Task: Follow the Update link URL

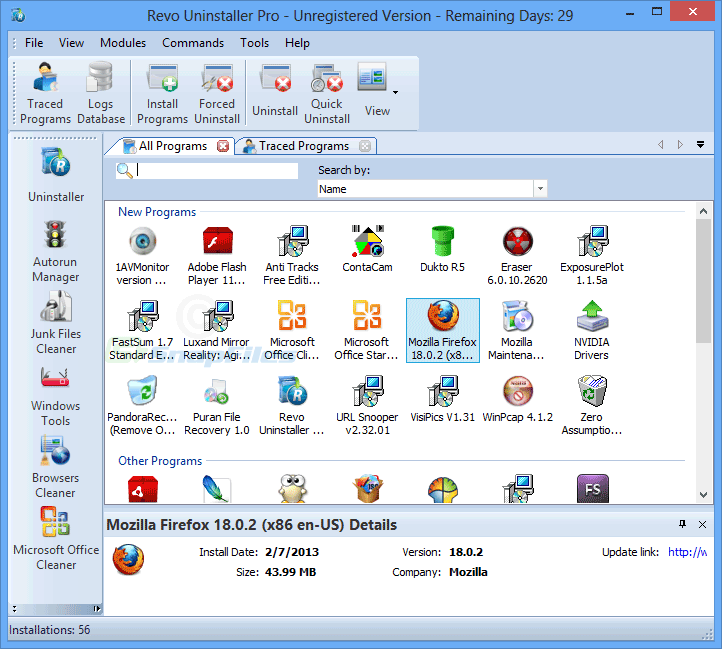Action: click(687, 552)
